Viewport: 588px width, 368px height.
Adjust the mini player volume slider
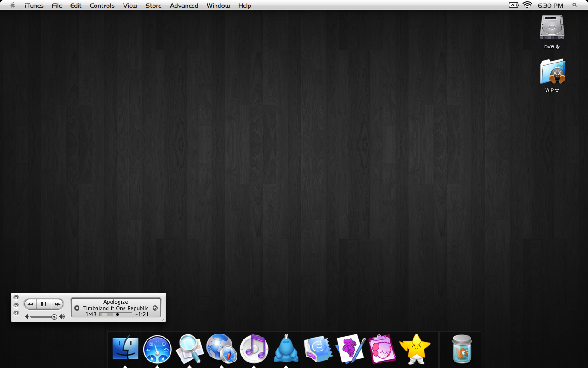coord(44,316)
